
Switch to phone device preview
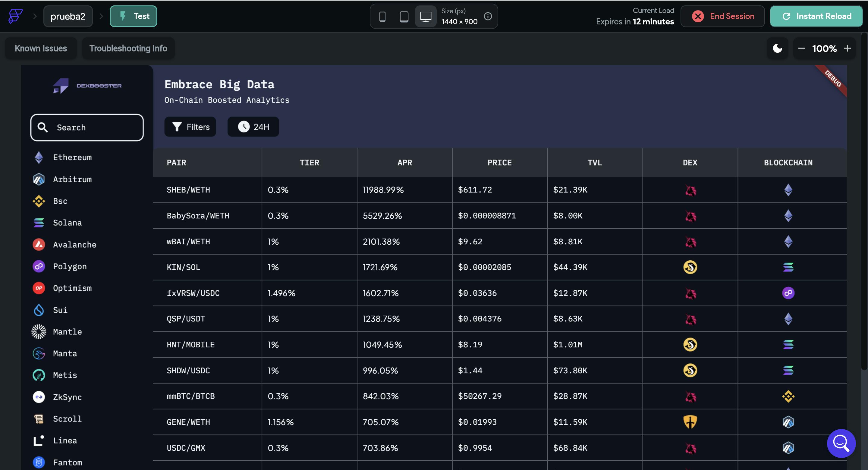[x=382, y=16]
